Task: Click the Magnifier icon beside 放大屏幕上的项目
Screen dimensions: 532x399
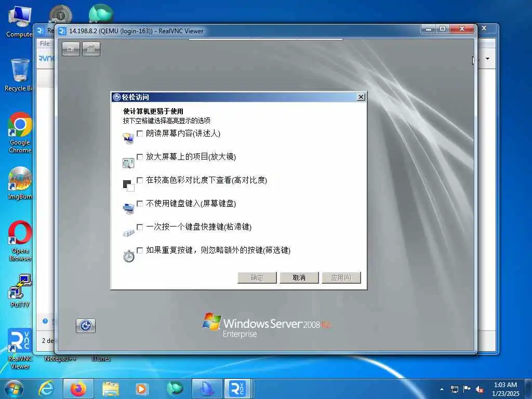Action: pos(128,163)
